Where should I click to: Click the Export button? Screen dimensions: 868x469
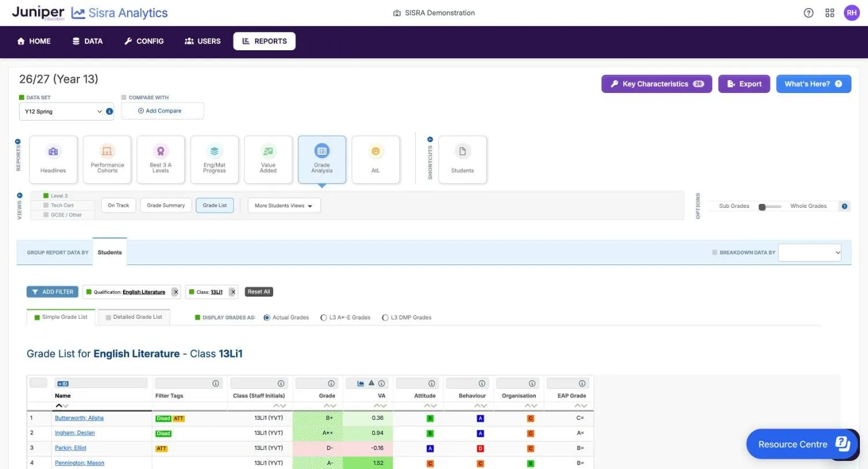coord(744,84)
